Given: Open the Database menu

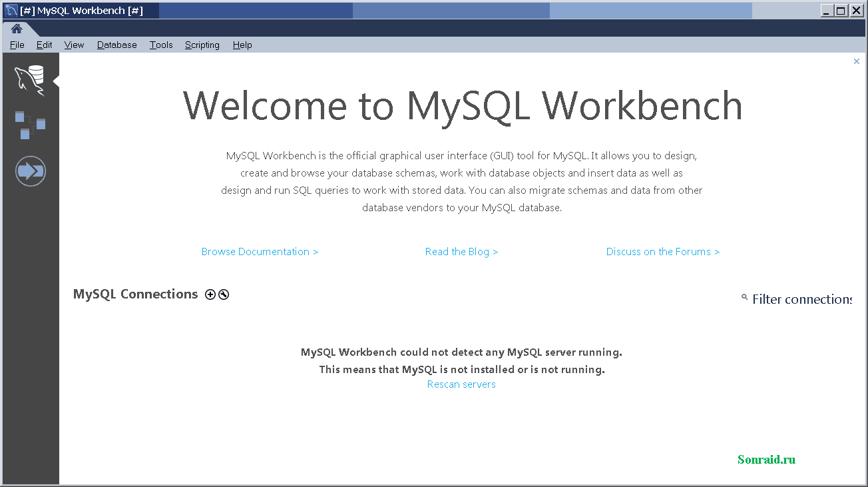Looking at the screenshot, I should (x=116, y=45).
